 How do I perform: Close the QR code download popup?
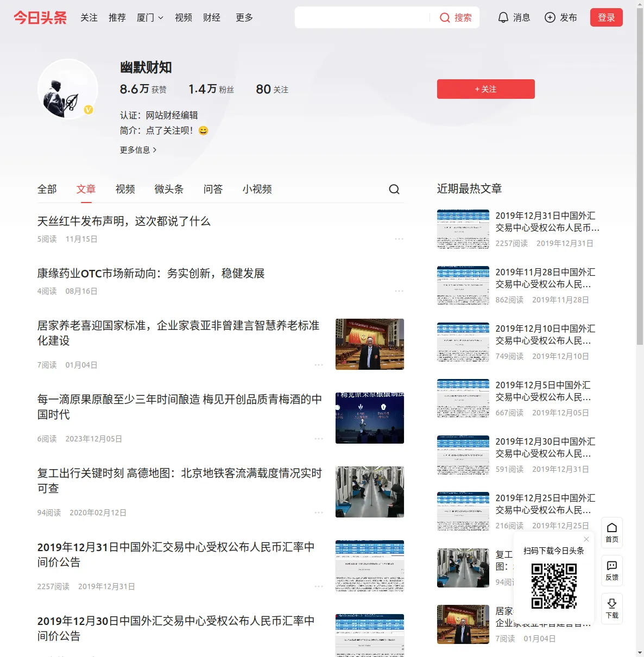586,539
